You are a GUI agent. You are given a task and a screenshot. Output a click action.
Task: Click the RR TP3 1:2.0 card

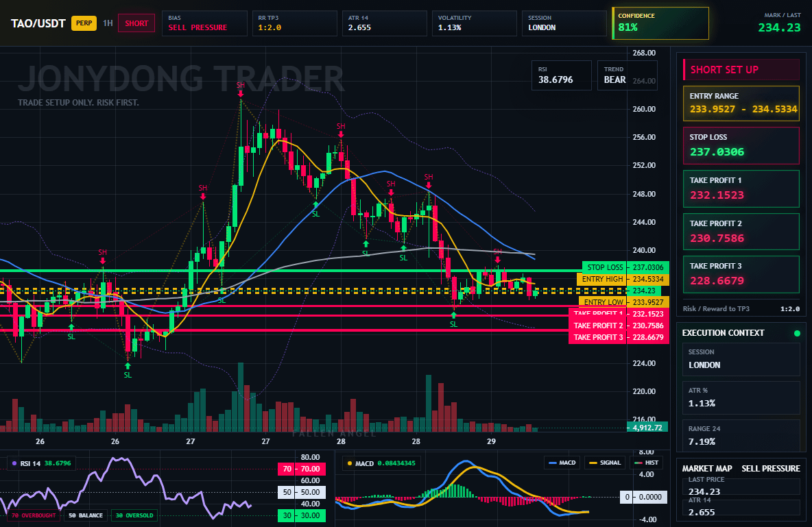click(x=295, y=23)
